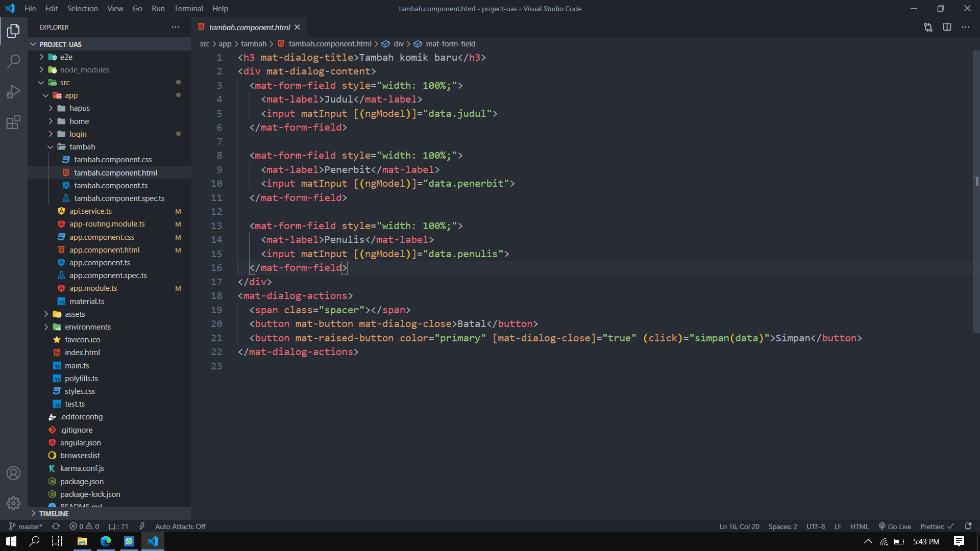Expand the environments folder

(109, 327)
